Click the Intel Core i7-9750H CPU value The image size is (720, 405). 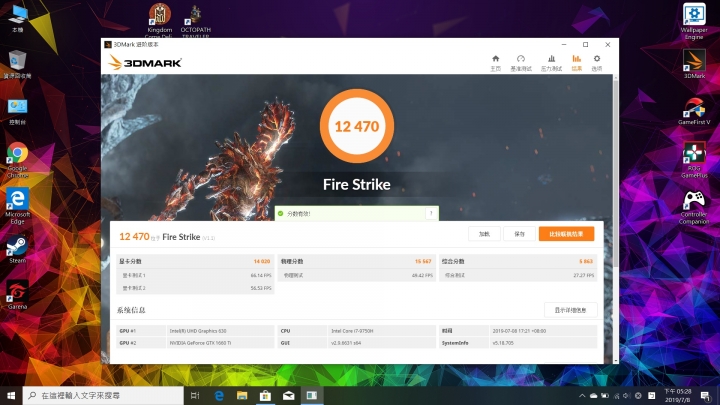352,331
